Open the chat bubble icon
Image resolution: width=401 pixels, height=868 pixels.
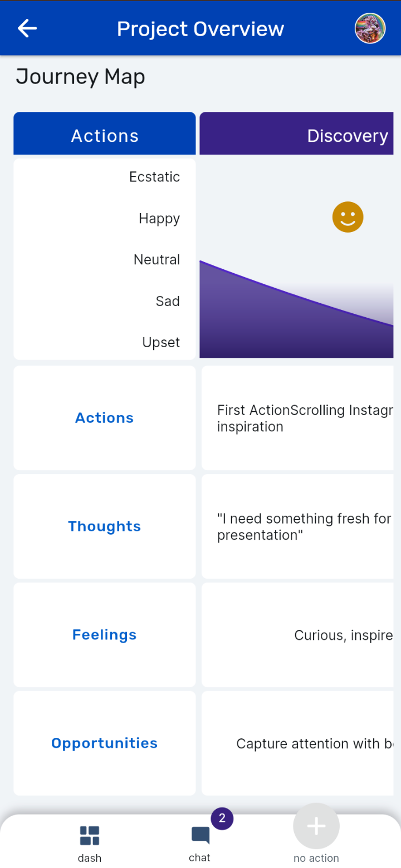(200, 836)
